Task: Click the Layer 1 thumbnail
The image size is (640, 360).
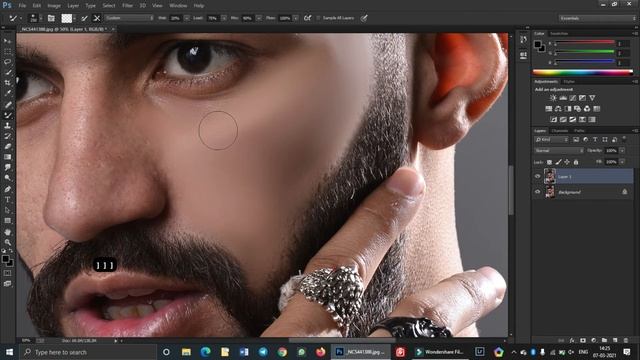Action: click(550, 176)
